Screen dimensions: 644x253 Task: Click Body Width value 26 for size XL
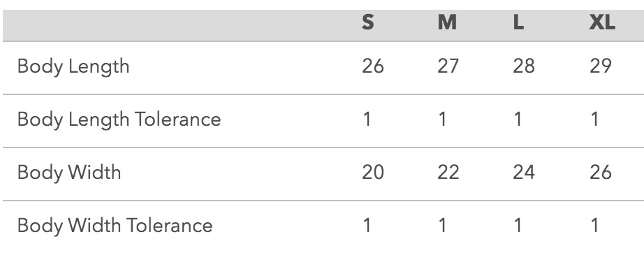(x=601, y=173)
